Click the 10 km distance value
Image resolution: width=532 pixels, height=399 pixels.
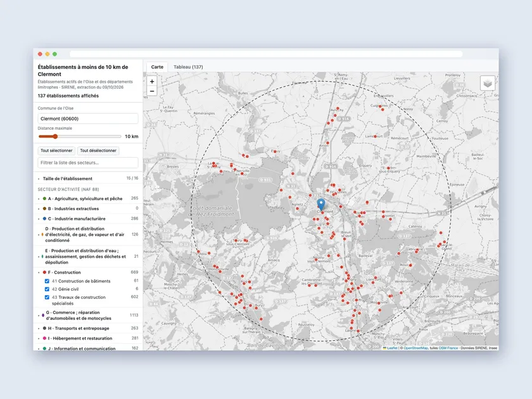132,136
